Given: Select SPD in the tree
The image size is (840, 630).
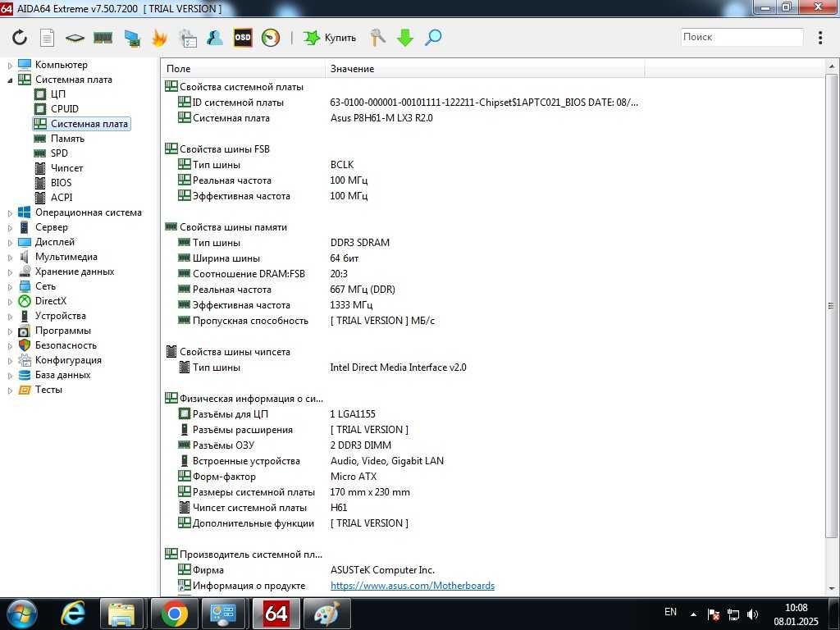Looking at the screenshot, I should (x=59, y=153).
